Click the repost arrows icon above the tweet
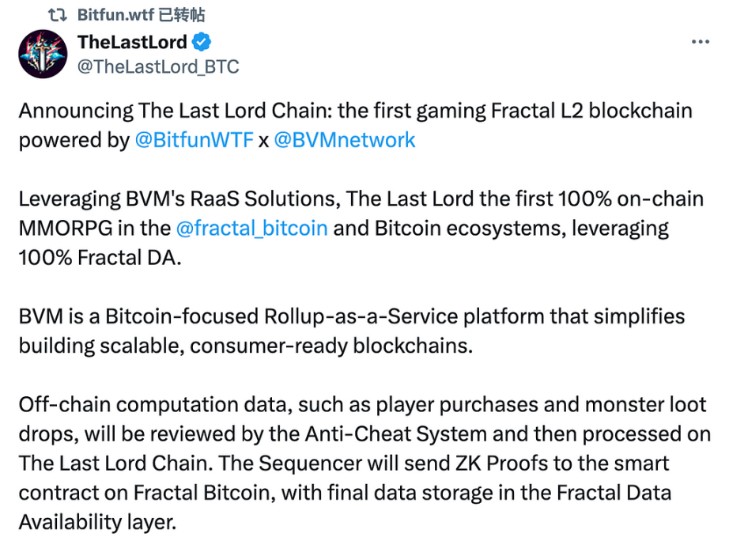Viewport: 729px width, 560px height. (x=58, y=15)
